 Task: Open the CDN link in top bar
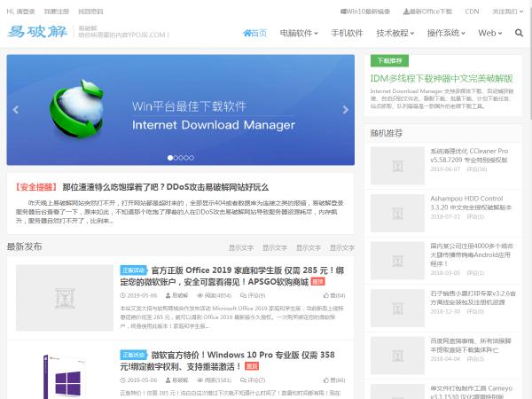(x=472, y=12)
